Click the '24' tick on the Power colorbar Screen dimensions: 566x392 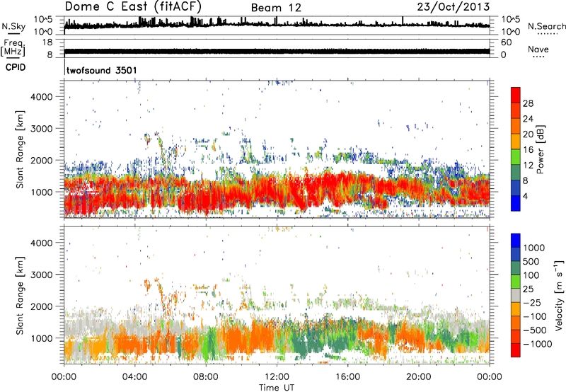528,119
